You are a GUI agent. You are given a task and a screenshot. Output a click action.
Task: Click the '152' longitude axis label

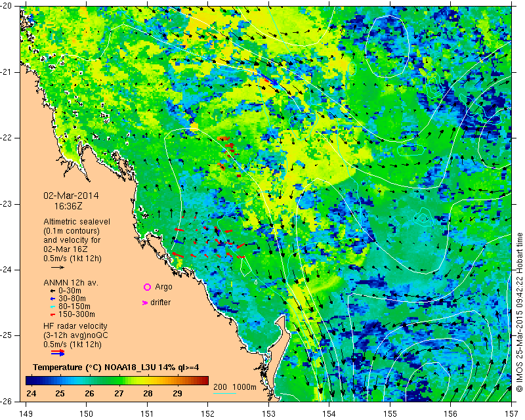(207, 414)
